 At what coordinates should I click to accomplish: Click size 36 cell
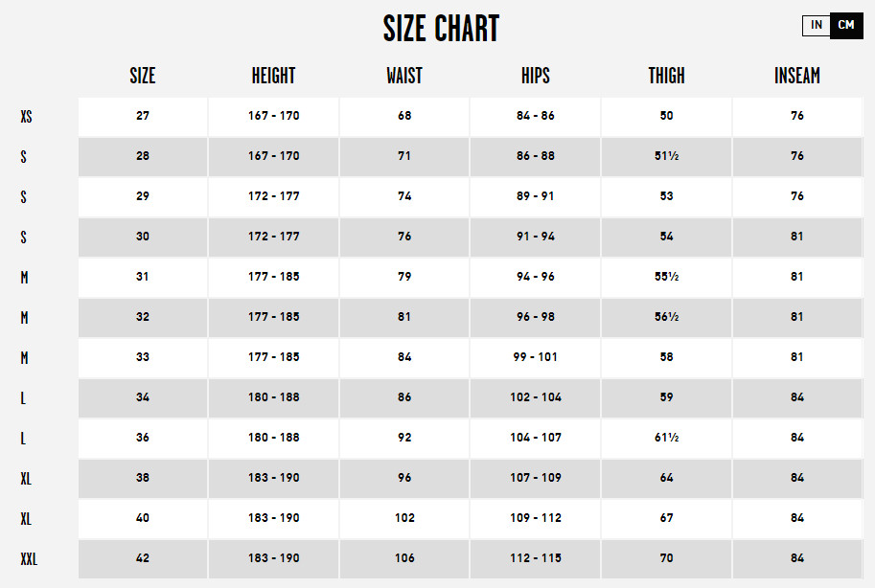coord(143,438)
